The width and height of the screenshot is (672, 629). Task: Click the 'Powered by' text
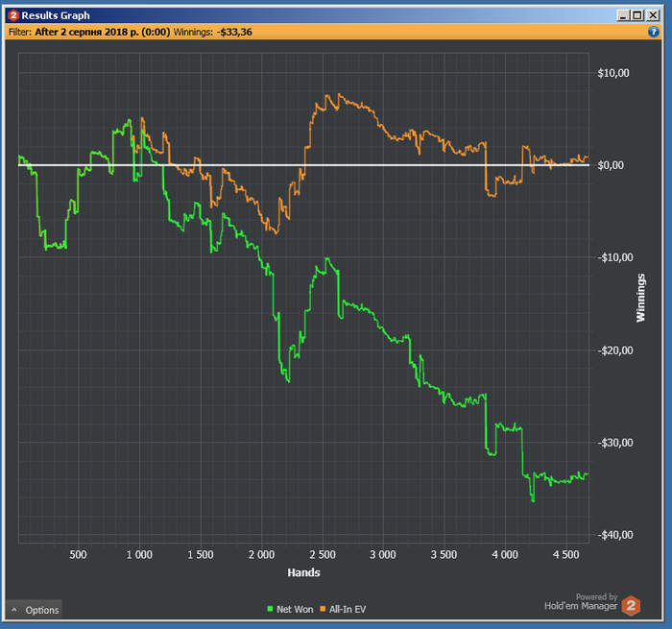coord(596,596)
